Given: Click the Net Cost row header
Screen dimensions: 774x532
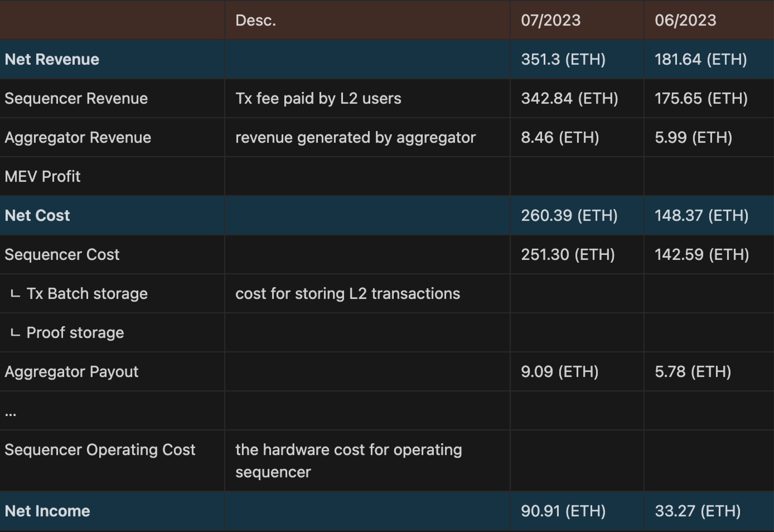Looking at the screenshot, I should click(37, 215).
